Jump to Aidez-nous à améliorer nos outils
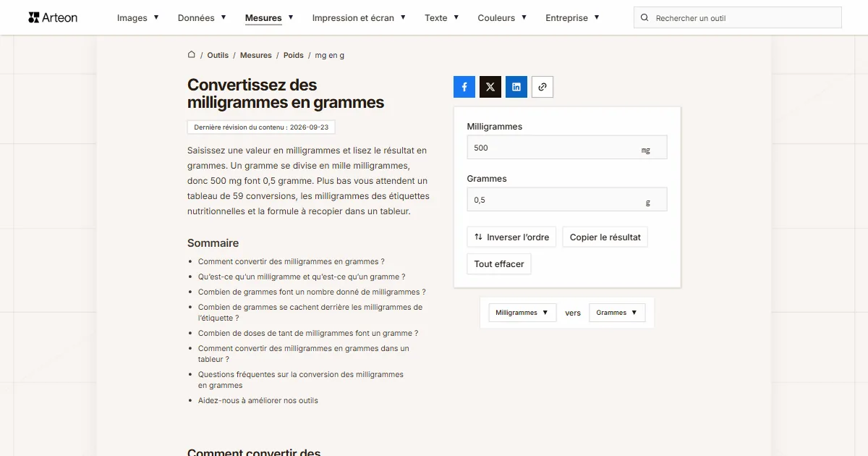868x456 pixels. click(258, 400)
